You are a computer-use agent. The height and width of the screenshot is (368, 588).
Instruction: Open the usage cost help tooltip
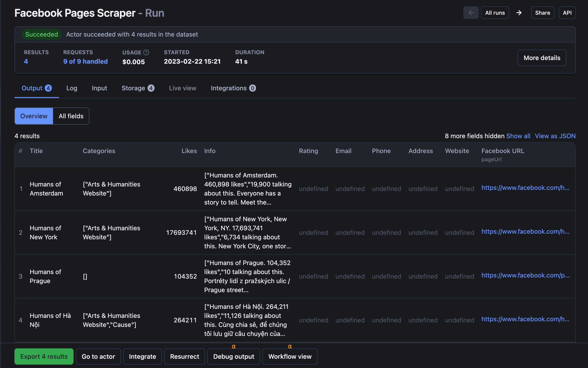tap(146, 52)
